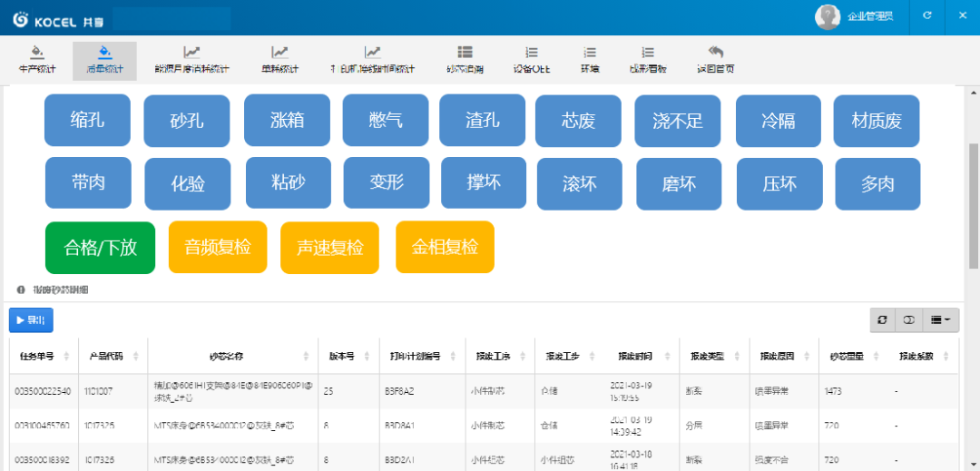Image resolution: width=980 pixels, height=471 pixels.
Task: Click the yellow 声速复检 button
Action: point(329,248)
